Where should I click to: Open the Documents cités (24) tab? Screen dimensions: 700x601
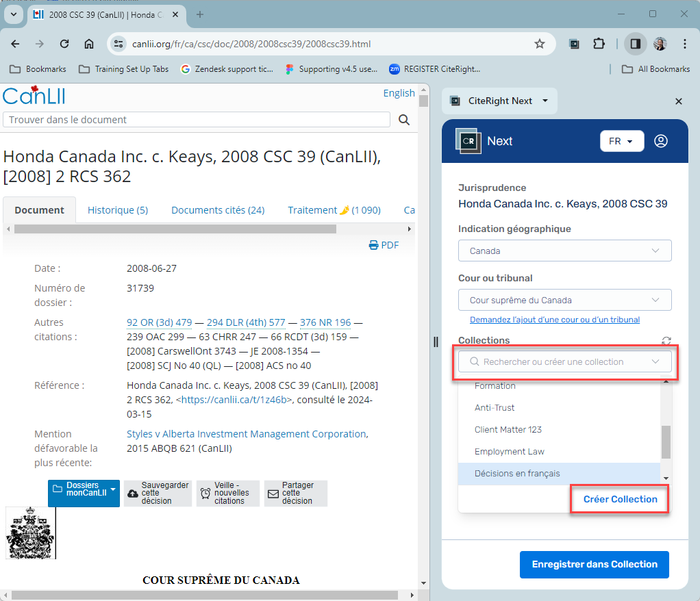[218, 210]
